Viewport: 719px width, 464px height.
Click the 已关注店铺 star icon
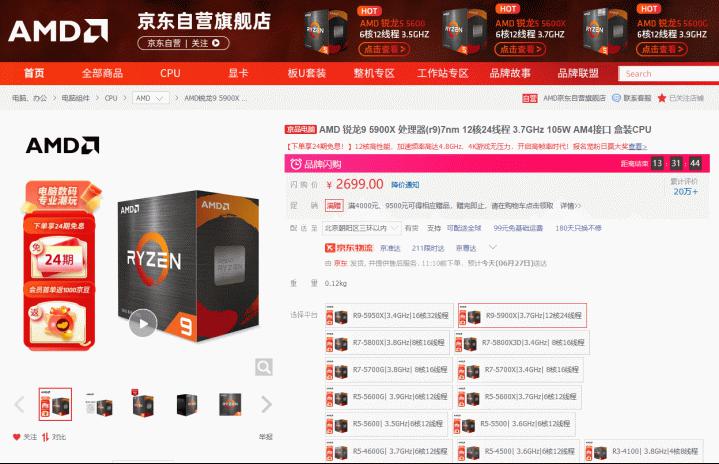tap(662, 98)
